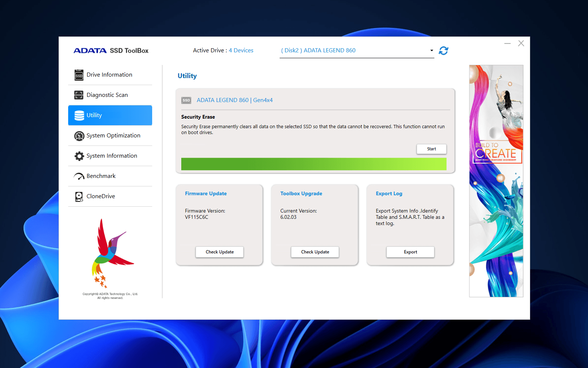The width and height of the screenshot is (588, 368).
Task: Close the SSD ToolBox window
Action: [x=521, y=43]
